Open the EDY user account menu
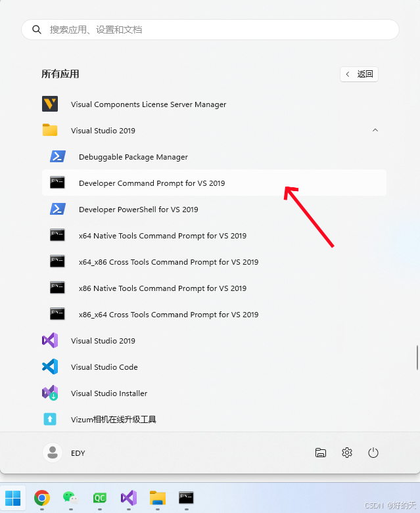The width and height of the screenshot is (420, 513). 65,453
